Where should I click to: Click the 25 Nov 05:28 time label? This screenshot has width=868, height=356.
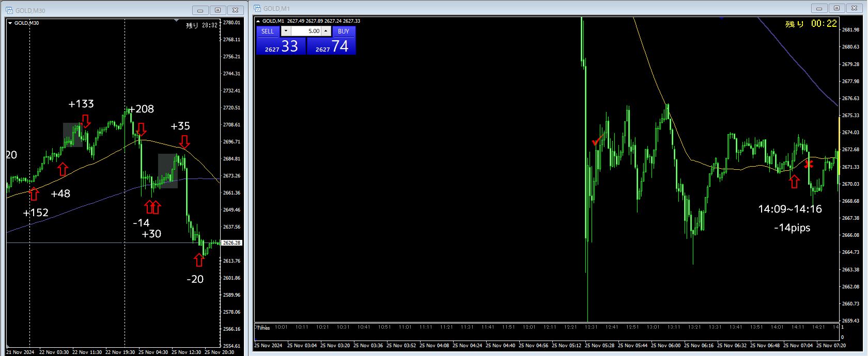pos(600,346)
